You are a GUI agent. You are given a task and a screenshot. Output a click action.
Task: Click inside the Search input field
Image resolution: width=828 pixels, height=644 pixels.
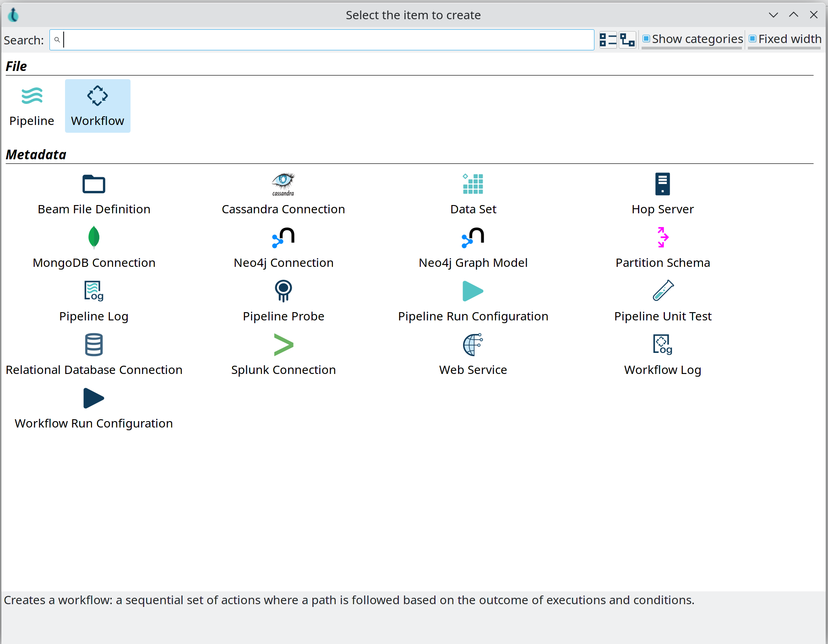coord(321,40)
